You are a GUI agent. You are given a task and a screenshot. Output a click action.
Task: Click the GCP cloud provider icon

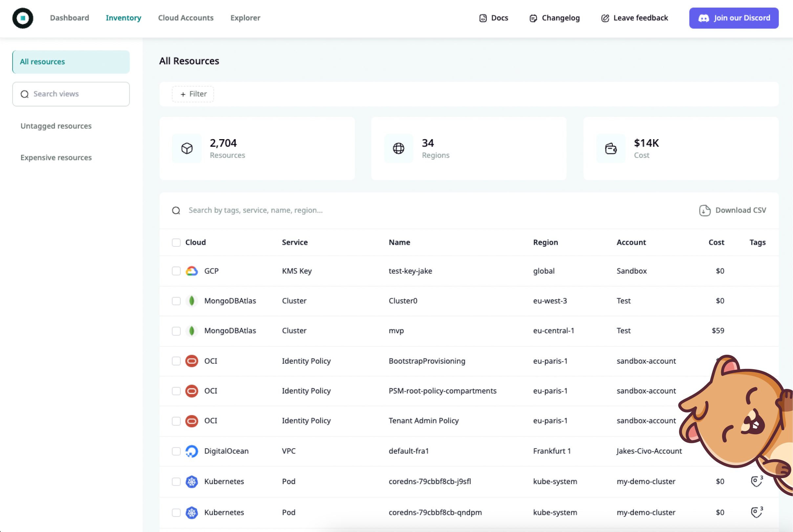click(191, 271)
